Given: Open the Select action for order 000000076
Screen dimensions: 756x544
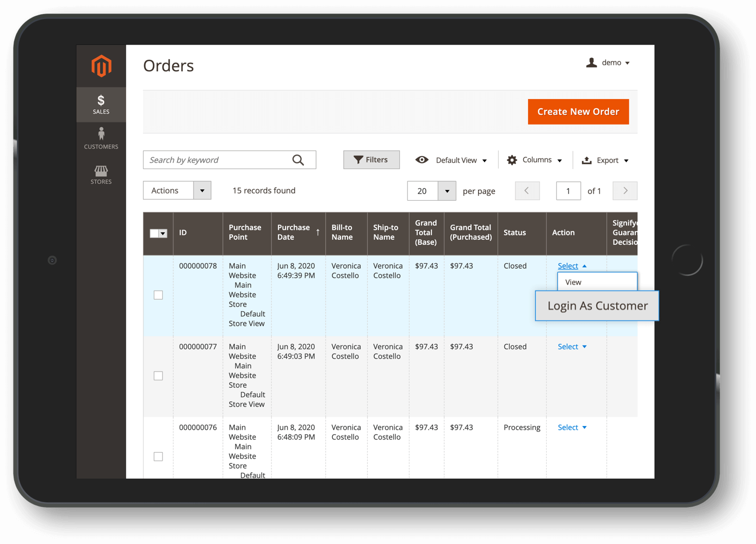Looking at the screenshot, I should (x=572, y=427).
